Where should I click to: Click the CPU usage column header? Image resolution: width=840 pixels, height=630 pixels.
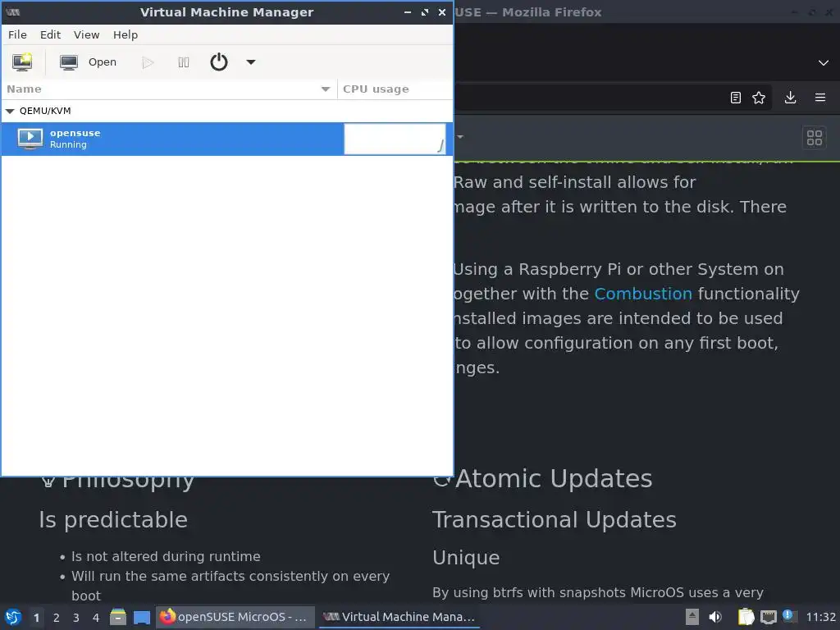395,89
